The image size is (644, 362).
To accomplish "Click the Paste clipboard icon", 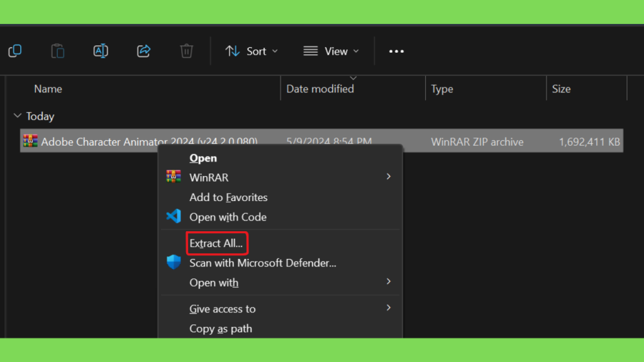I will click(57, 51).
